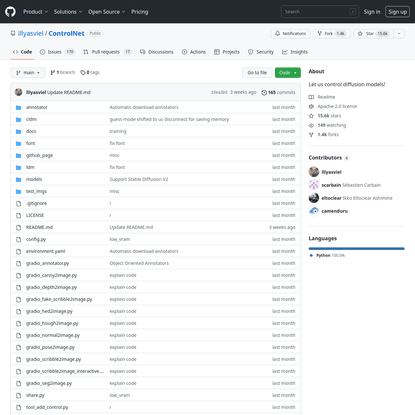Click the Sign in link
Viewport: 415px width, 415px height.
[x=372, y=12]
